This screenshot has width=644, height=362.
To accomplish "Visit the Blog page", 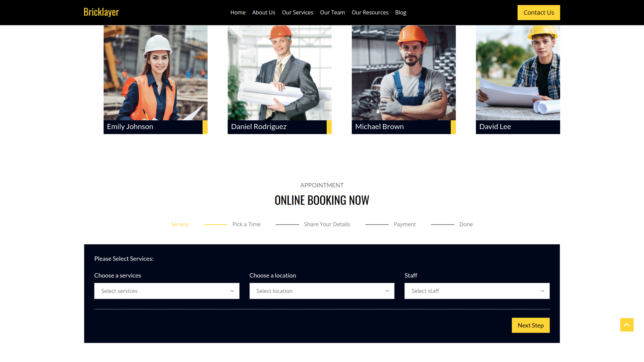I will coord(400,12).
